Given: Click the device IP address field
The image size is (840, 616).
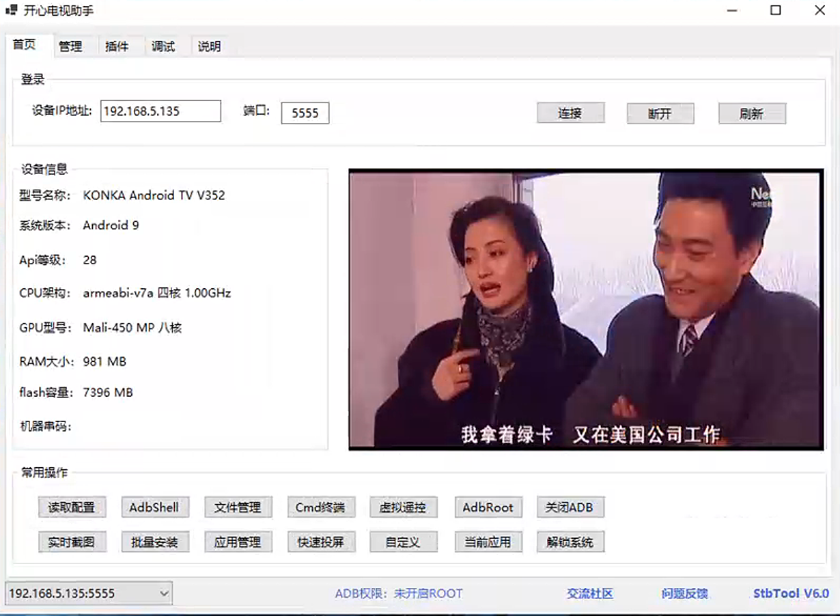Looking at the screenshot, I should 160,111.
